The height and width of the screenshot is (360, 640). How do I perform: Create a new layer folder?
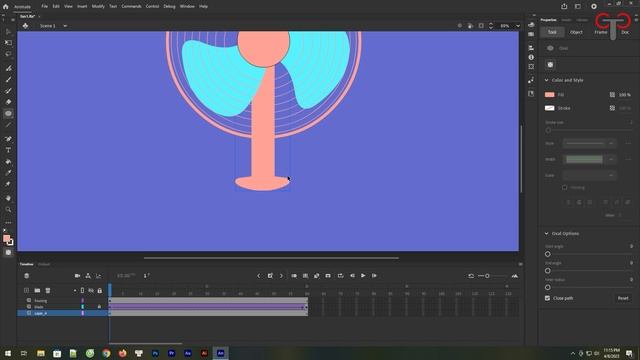pyautogui.click(x=37, y=290)
